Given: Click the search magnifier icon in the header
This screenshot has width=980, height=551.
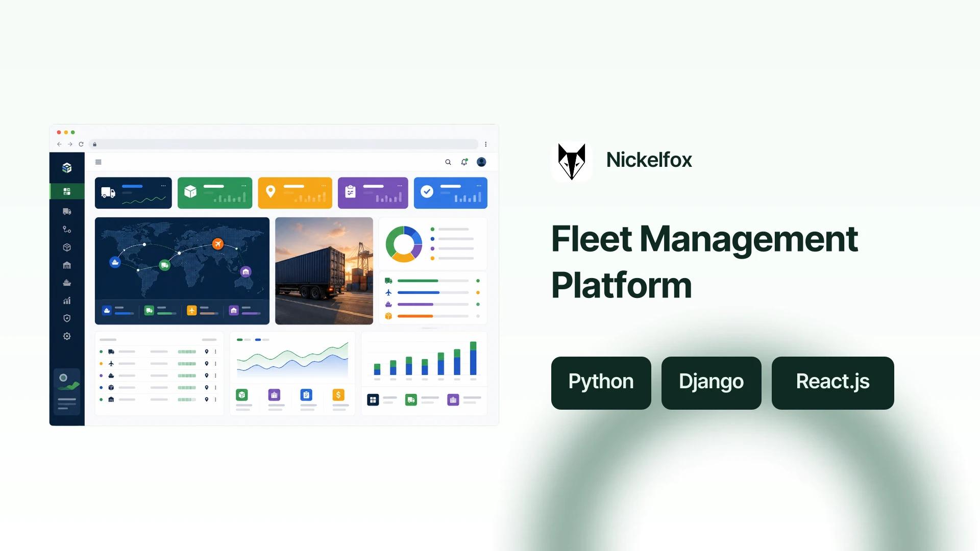Looking at the screenshot, I should click(448, 162).
